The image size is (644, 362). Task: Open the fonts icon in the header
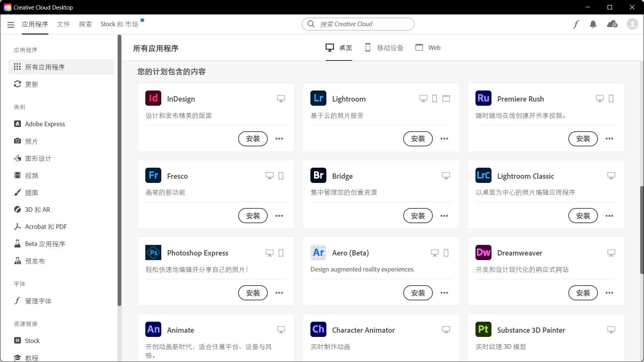(x=576, y=24)
